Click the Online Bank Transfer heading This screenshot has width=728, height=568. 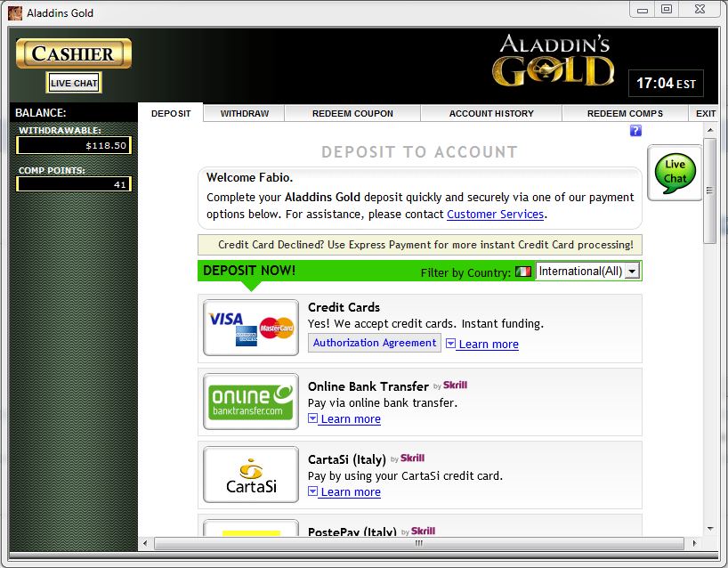point(368,386)
